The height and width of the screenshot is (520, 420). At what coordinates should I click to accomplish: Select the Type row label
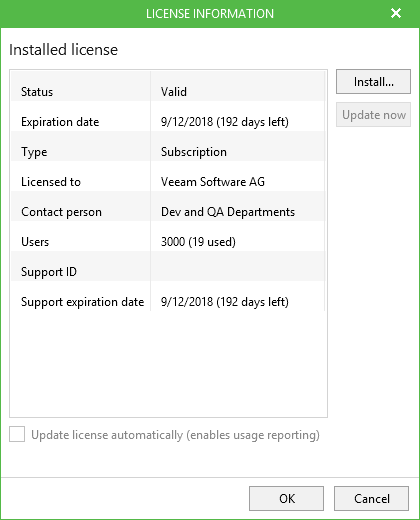(34, 152)
